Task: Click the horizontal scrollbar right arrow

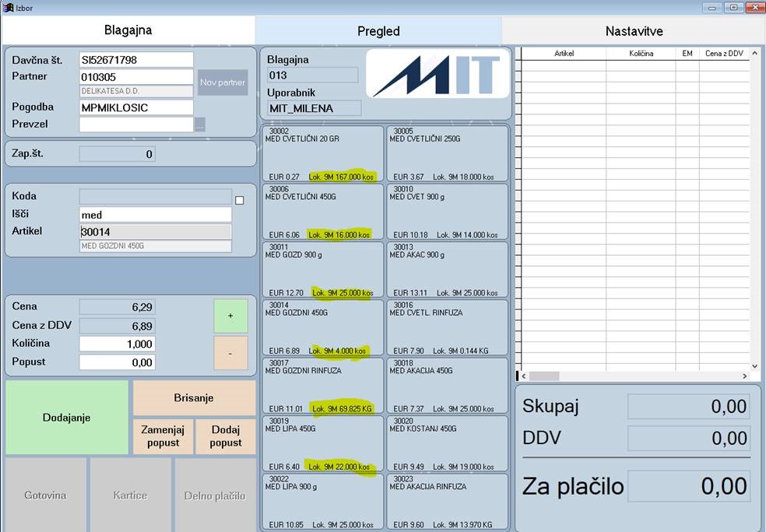Action: [x=744, y=376]
